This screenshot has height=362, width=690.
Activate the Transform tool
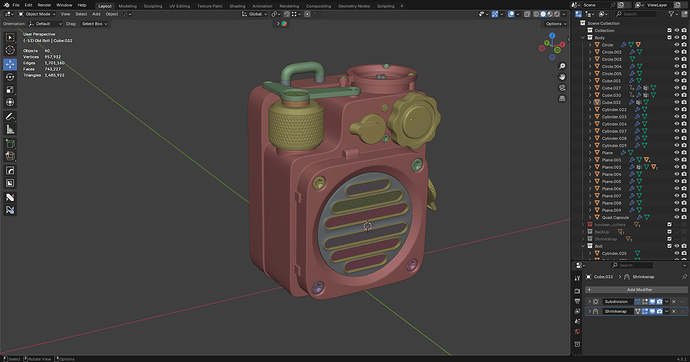(10, 102)
